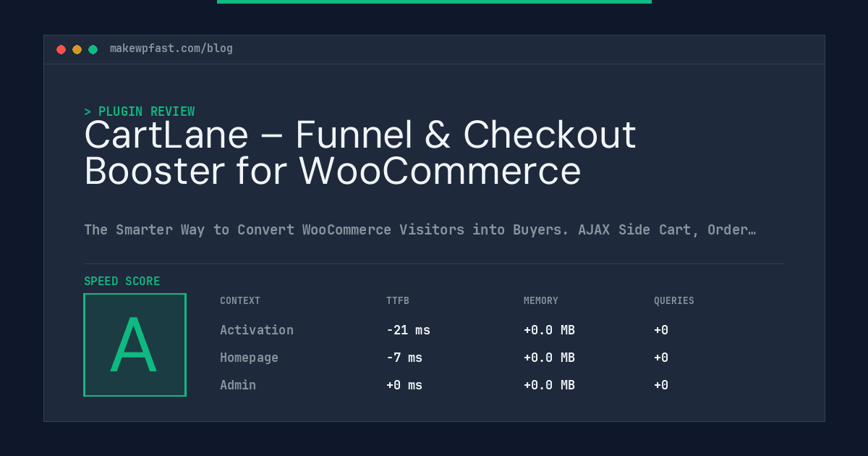Select the Activation row label
This screenshot has height=456, width=868.
tap(257, 330)
